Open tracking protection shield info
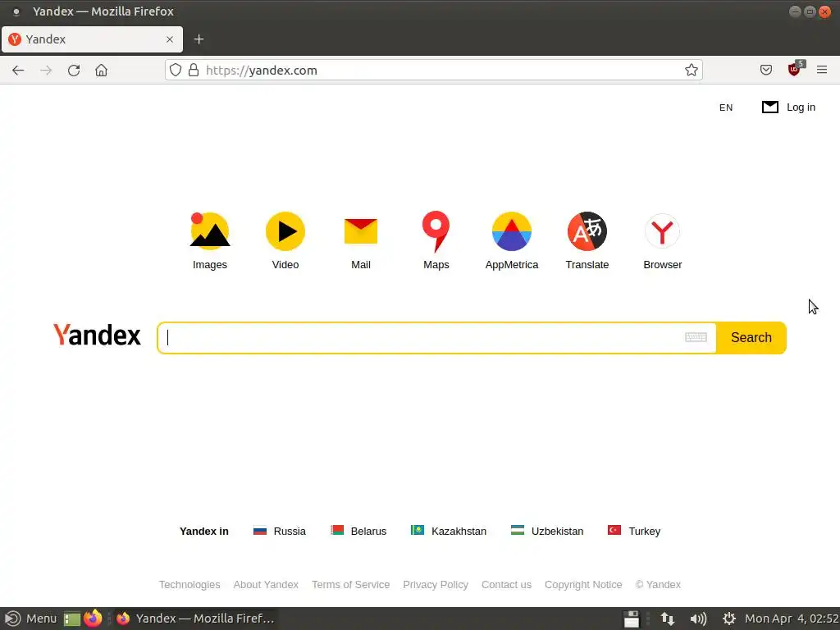The width and height of the screenshot is (840, 630). click(176, 71)
